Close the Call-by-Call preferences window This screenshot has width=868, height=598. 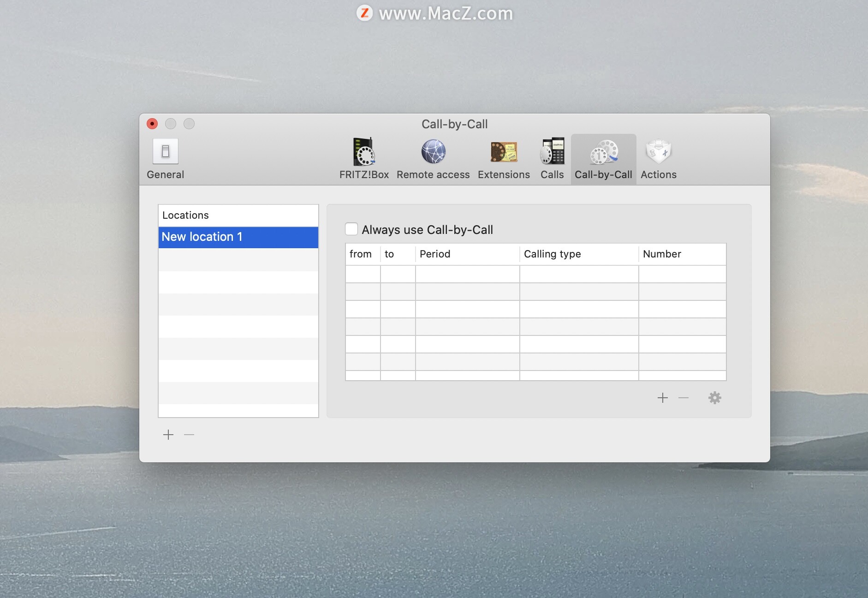point(152,124)
